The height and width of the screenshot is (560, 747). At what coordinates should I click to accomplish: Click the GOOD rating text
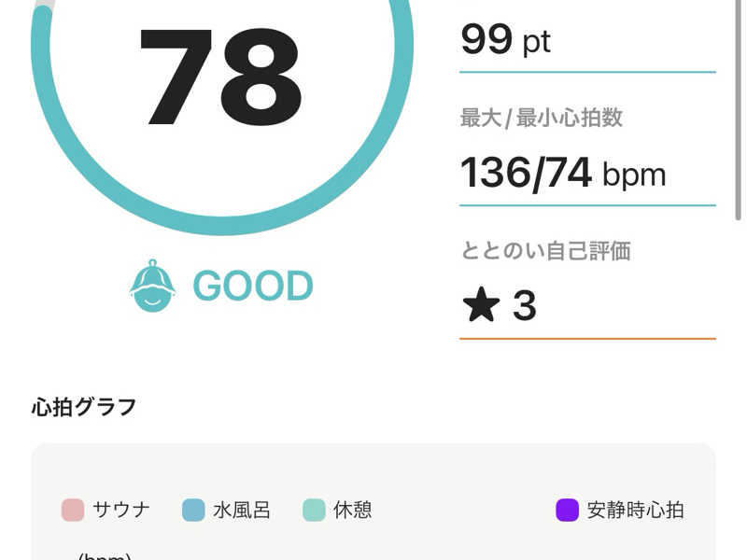pos(252,287)
